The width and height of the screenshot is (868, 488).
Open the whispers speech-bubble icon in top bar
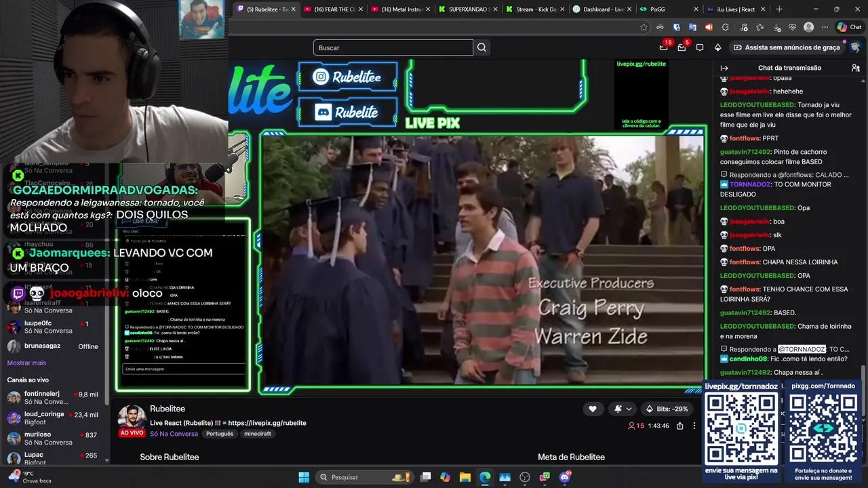tap(700, 47)
